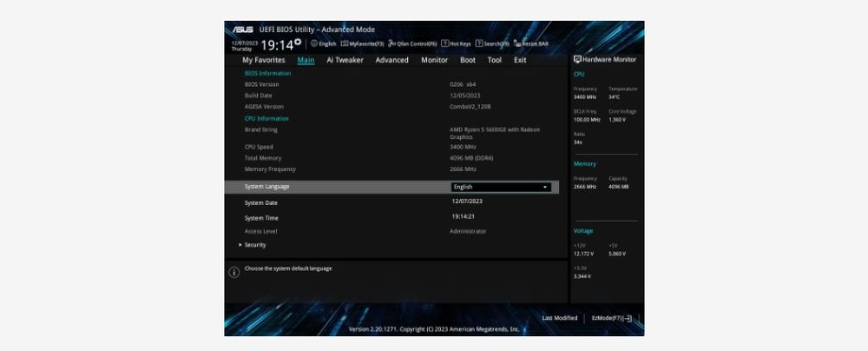This screenshot has height=351, width=868.
Task: Switch to the Monitor tab
Action: [435, 60]
